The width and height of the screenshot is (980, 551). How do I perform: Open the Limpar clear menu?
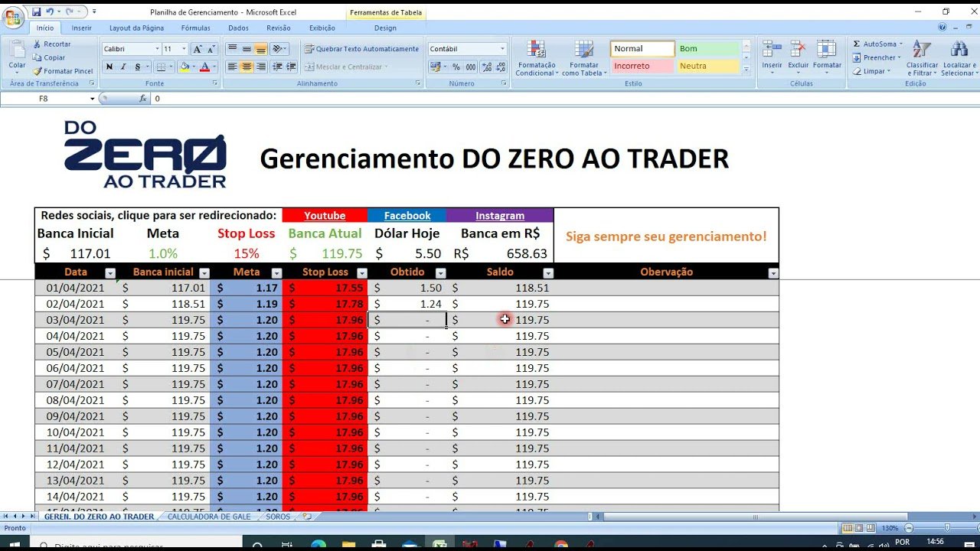pos(873,71)
